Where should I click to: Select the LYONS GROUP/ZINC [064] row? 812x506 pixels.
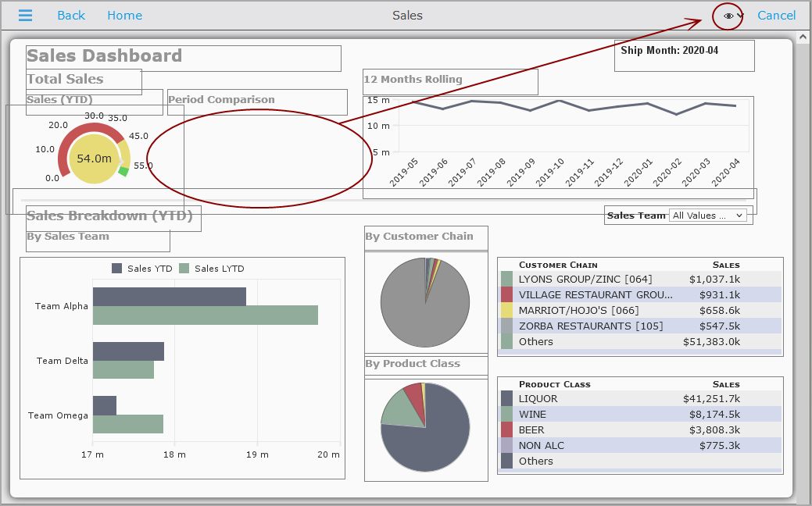pyautogui.click(x=640, y=280)
